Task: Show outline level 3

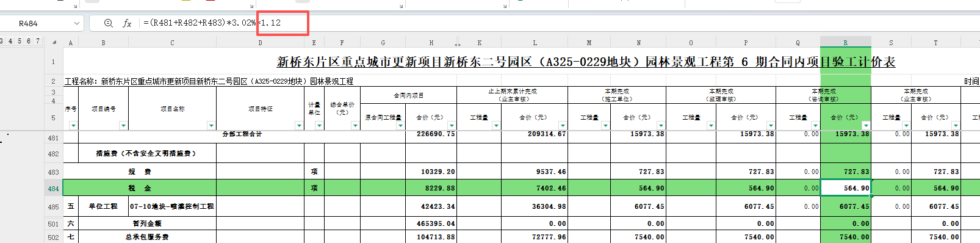Action: [2, 41]
